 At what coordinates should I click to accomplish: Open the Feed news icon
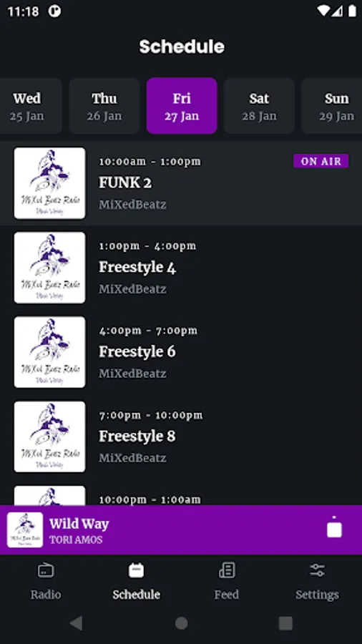click(227, 570)
